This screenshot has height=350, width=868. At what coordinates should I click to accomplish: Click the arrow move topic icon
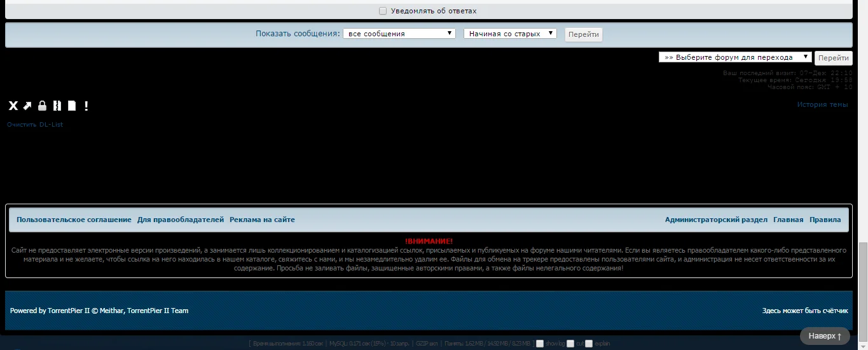pos(27,106)
